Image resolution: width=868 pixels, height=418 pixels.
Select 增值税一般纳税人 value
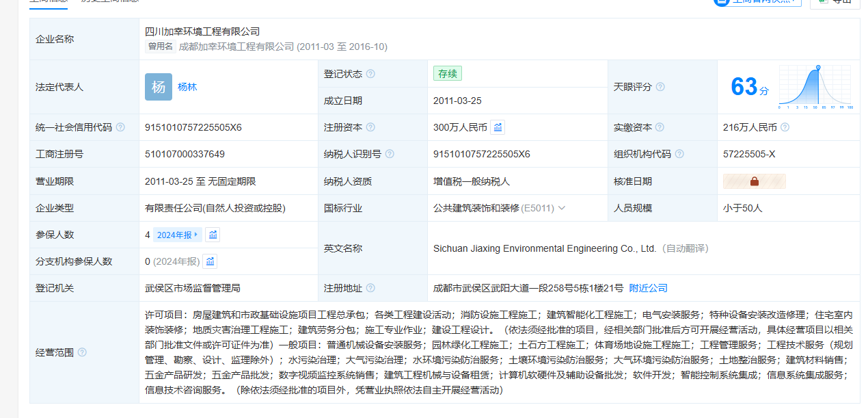point(472,181)
